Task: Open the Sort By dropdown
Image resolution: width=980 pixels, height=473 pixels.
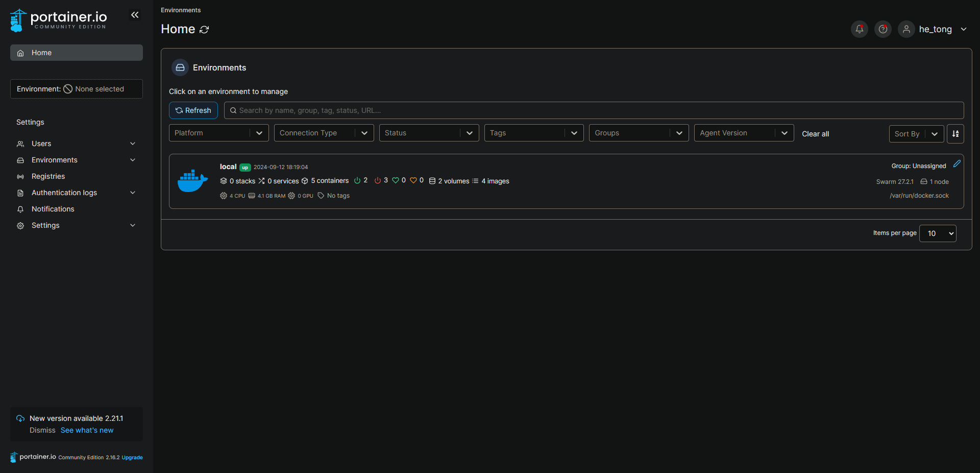Action: [x=916, y=134]
